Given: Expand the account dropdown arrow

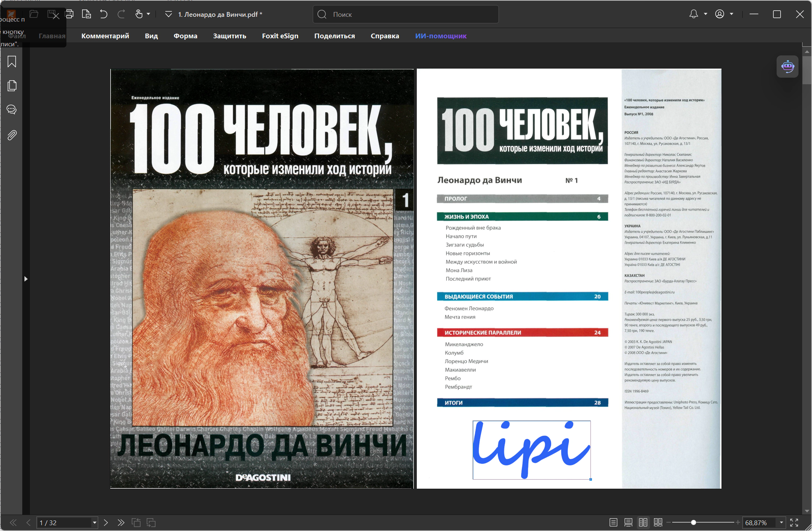Looking at the screenshot, I should tap(731, 14).
